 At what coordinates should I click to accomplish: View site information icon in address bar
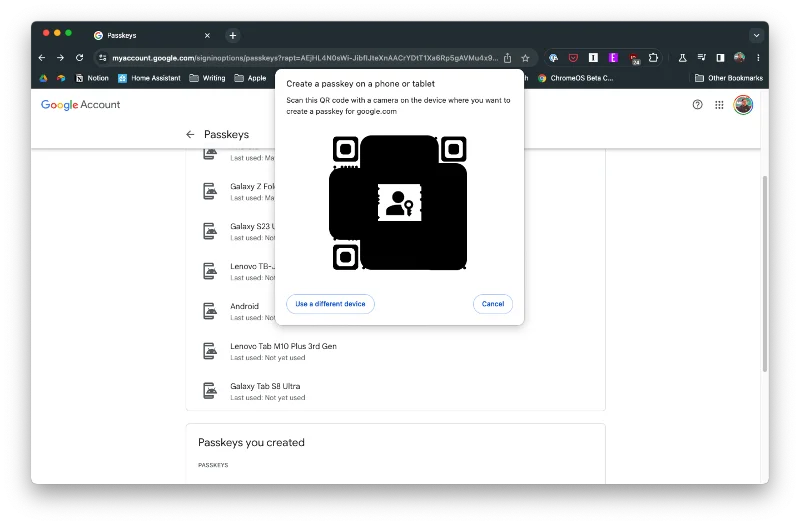click(x=103, y=58)
